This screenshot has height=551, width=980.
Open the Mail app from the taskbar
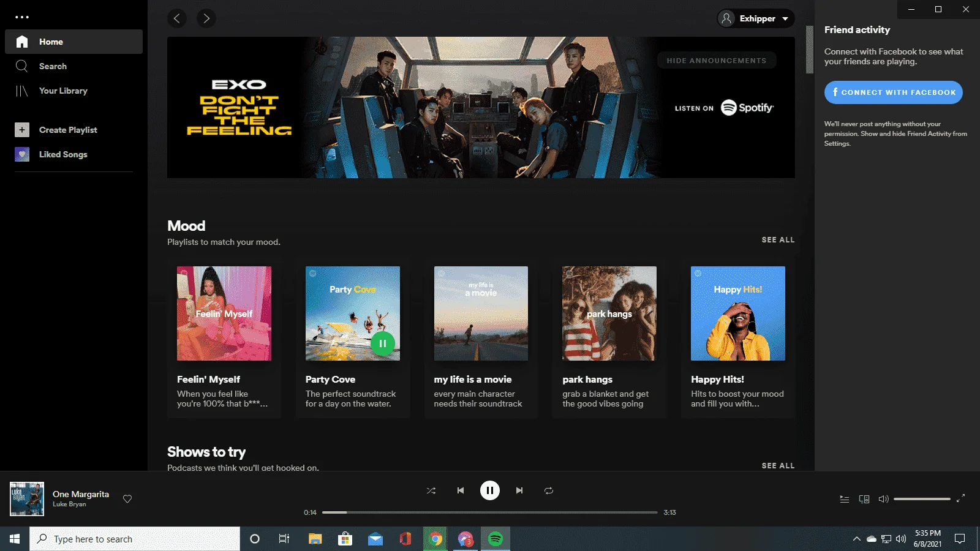click(375, 539)
